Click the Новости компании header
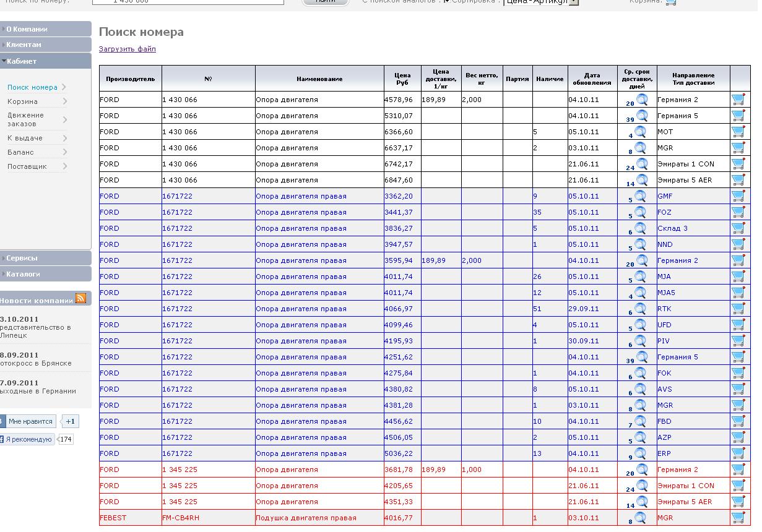This screenshot has height=532, width=762. coord(36,301)
